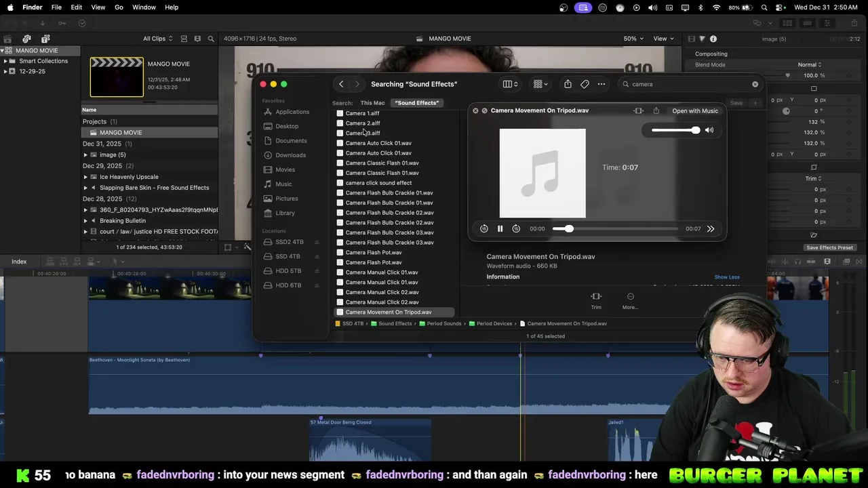Image resolution: width=868 pixels, height=488 pixels.
Task: Open the Finder menu
Action: (32, 7)
